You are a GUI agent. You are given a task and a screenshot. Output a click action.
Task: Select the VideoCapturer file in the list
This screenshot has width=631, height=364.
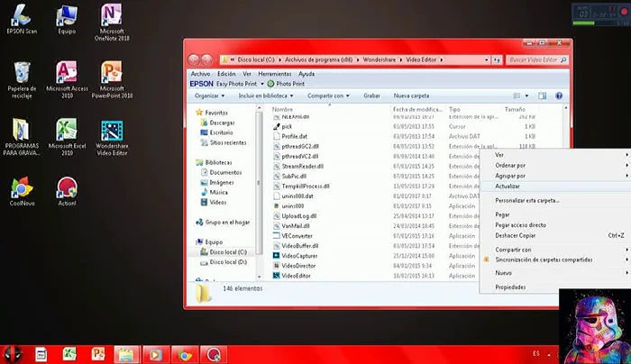coord(299,257)
